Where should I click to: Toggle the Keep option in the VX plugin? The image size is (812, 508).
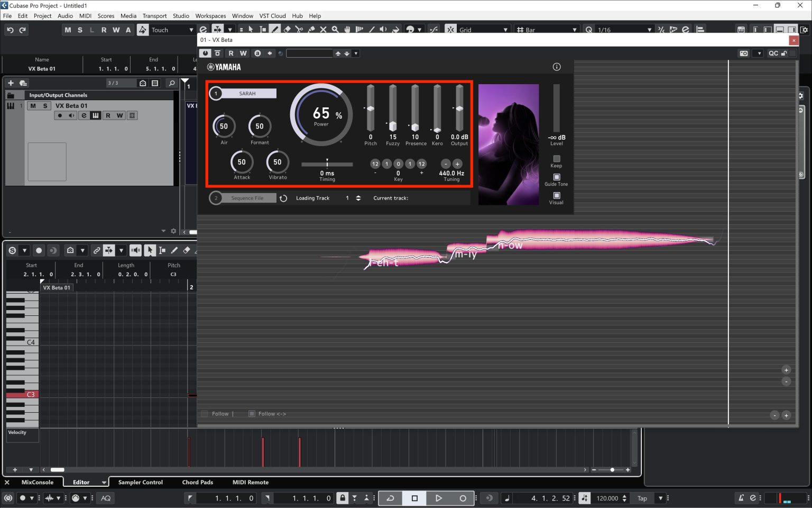(x=556, y=158)
